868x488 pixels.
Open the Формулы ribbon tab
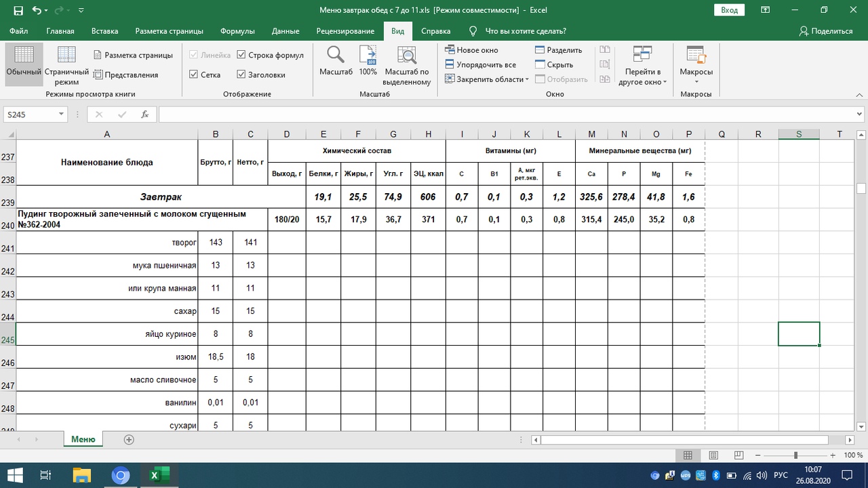click(x=237, y=31)
